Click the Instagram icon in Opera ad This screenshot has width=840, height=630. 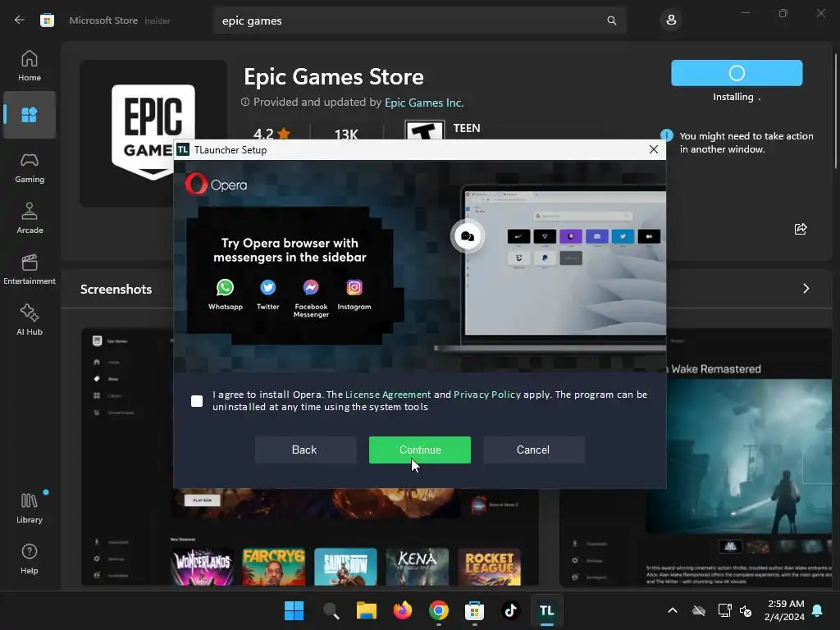tap(354, 288)
